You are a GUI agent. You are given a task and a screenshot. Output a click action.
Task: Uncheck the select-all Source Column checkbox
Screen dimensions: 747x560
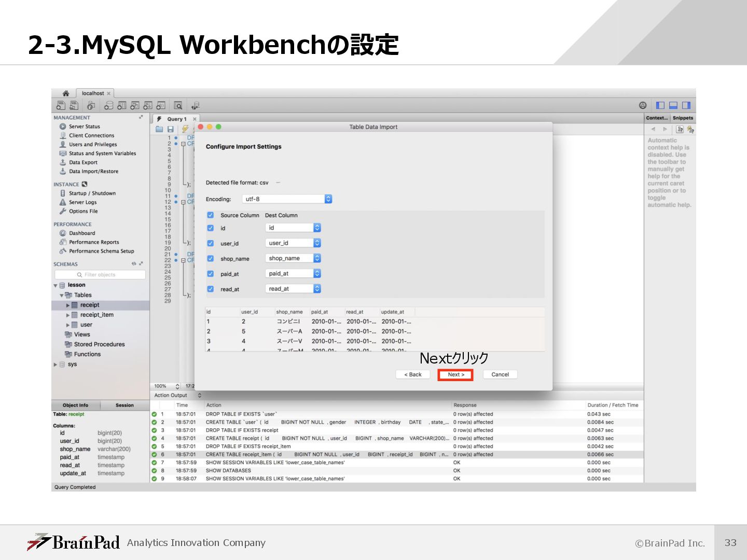(211, 215)
